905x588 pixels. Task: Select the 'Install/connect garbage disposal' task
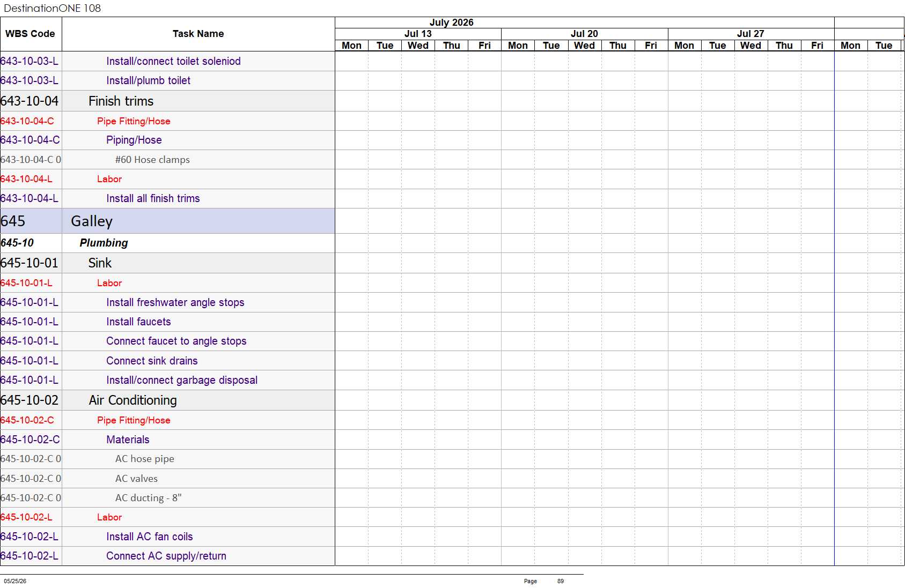point(182,380)
